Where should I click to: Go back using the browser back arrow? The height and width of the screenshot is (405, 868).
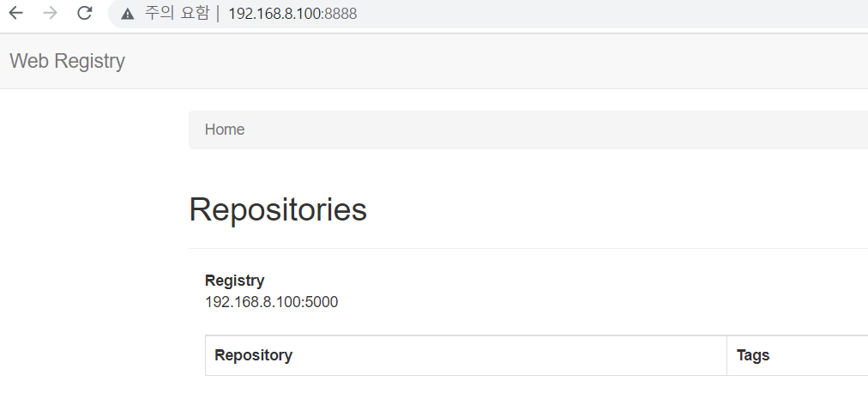[x=15, y=13]
